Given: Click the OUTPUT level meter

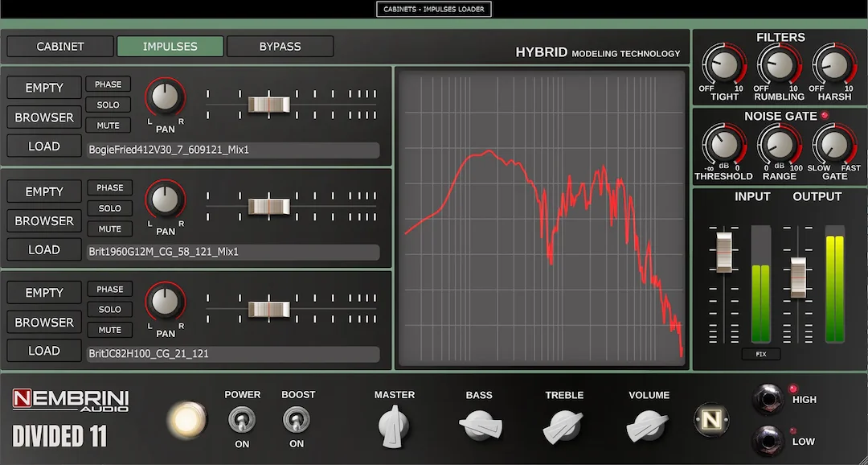Looking at the screenshot, I should (835, 284).
